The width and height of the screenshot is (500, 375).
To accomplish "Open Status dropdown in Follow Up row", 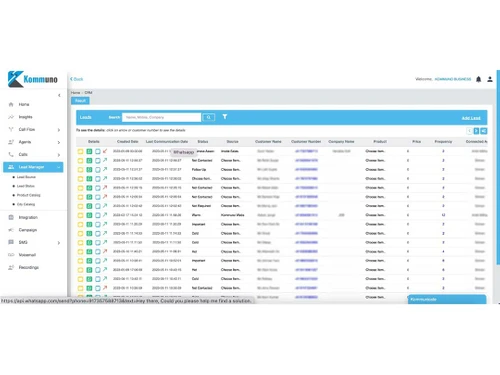I will click(x=199, y=170).
